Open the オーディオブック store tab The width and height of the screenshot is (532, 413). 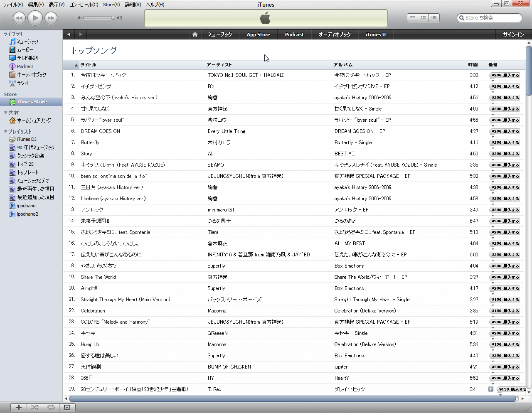tap(335, 34)
